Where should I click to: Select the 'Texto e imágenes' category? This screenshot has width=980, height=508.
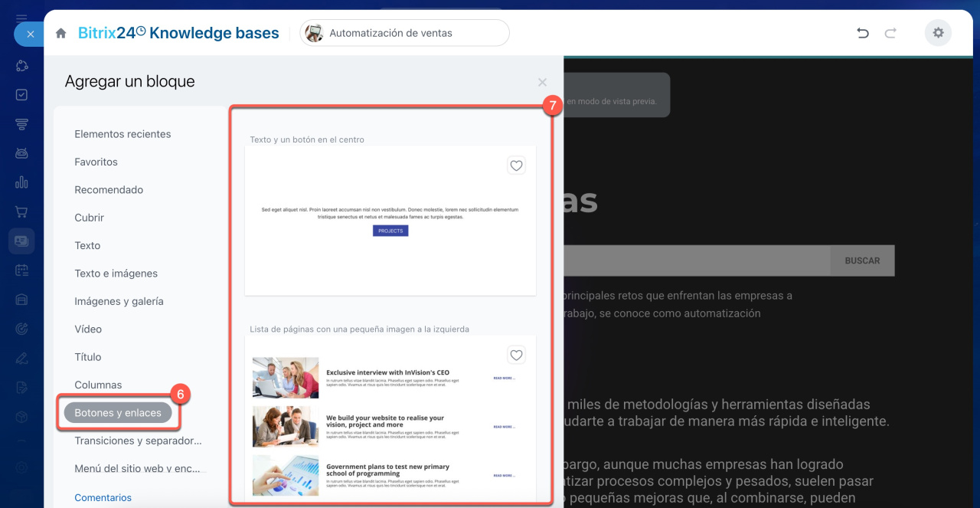point(116,274)
